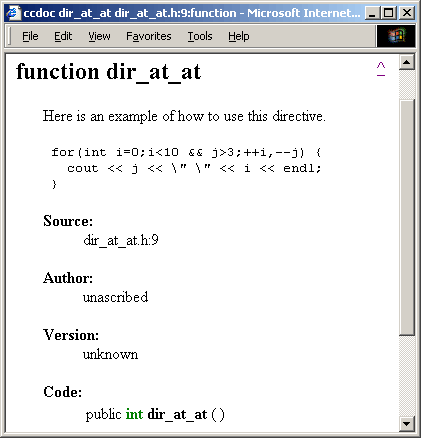Click the bold dir_at_at name in Code
Viewport: 421px width, 438px height.
[x=177, y=415]
